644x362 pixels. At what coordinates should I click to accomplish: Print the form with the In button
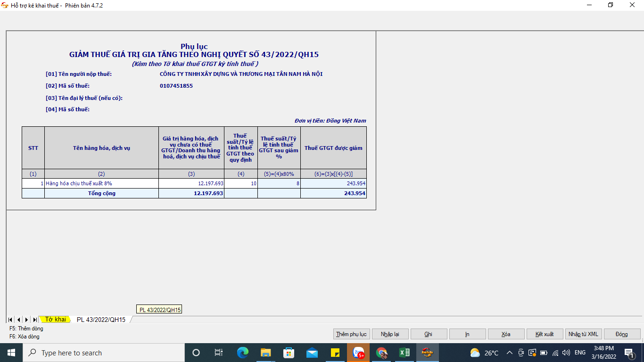(467, 334)
